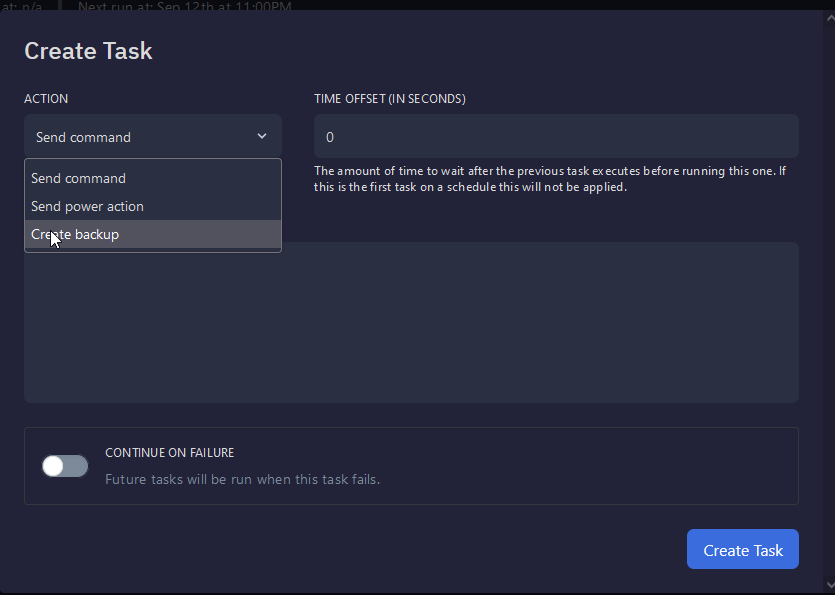Click the 'TIME OFFSET (IN SECONDS)' label
The height and width of the screenshot is (595, 835).
390,99
